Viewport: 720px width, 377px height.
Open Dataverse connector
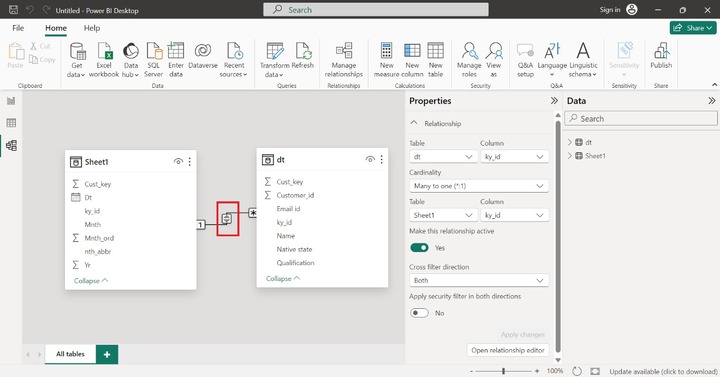pyautogui.click(x=203, y=56)
